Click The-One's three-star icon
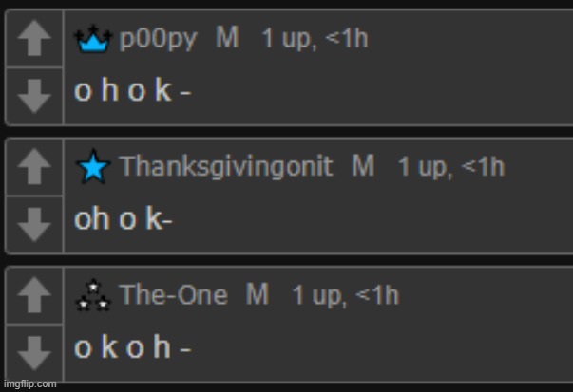 [x=93, y=295]
